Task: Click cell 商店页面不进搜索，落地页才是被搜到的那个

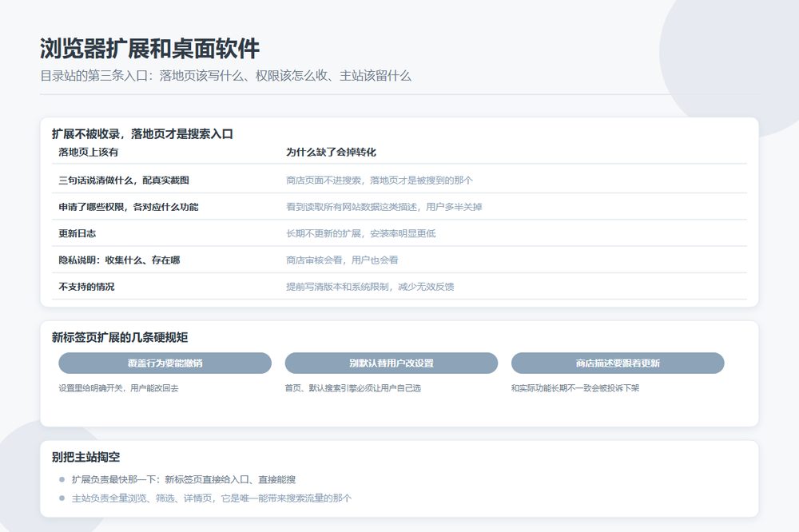Action: tap(379, 180)
